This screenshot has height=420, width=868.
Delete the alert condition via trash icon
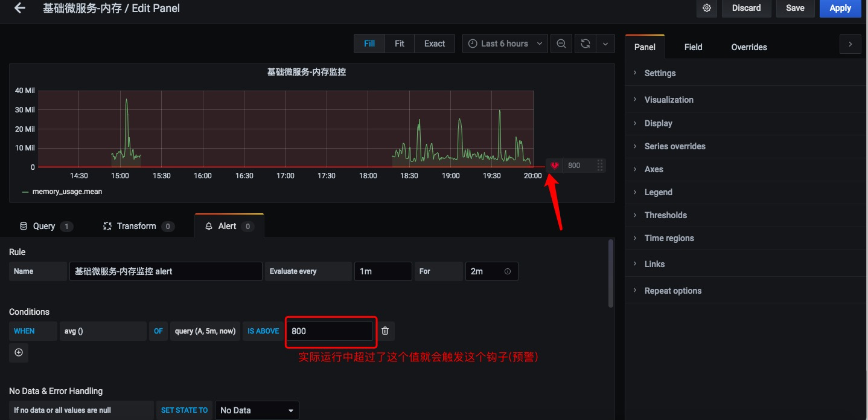385,331
